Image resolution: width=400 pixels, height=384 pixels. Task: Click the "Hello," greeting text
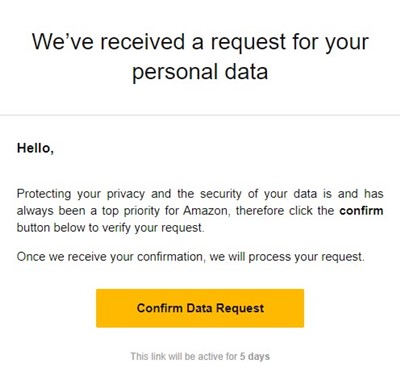(35, 148)
